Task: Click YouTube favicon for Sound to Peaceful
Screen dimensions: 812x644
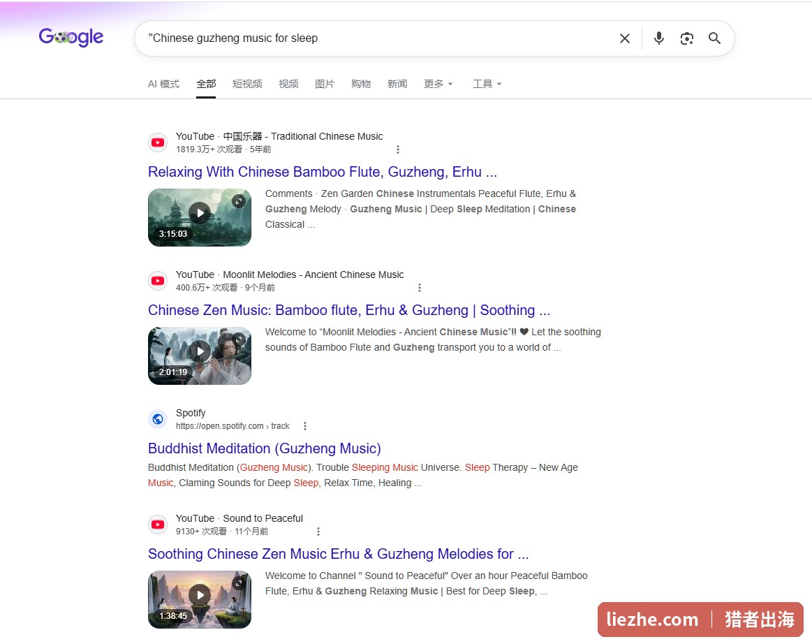Action: pos(158,525)
